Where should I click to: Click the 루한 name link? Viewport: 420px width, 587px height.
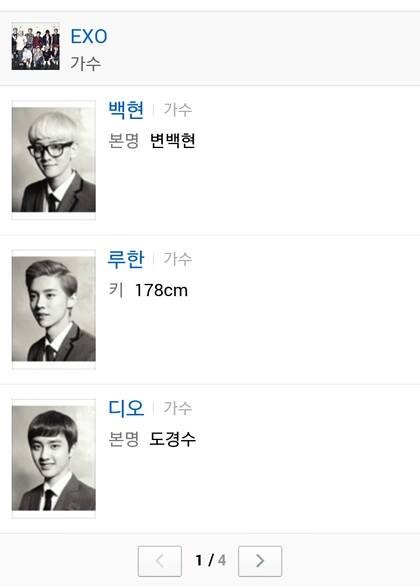[x=126, y=259]
